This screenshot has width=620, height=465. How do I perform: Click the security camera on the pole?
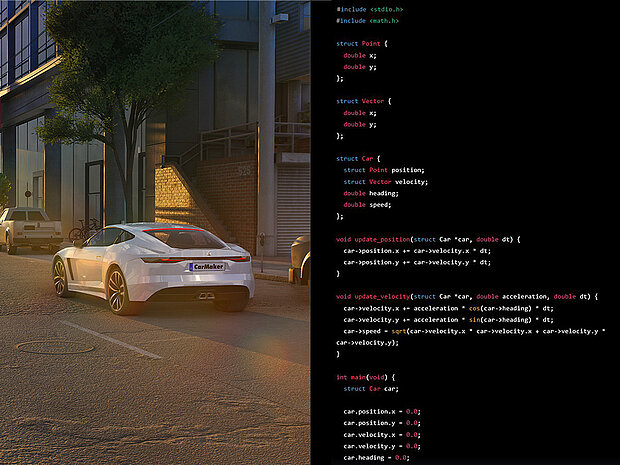click(x=279, y=16)
